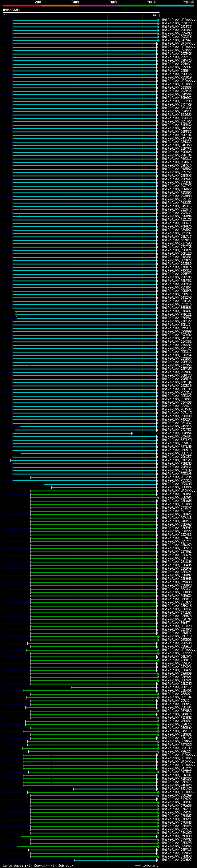Click the red ~20% identity legend bar
Screen dimensions: 197x868
click(22, 6)
